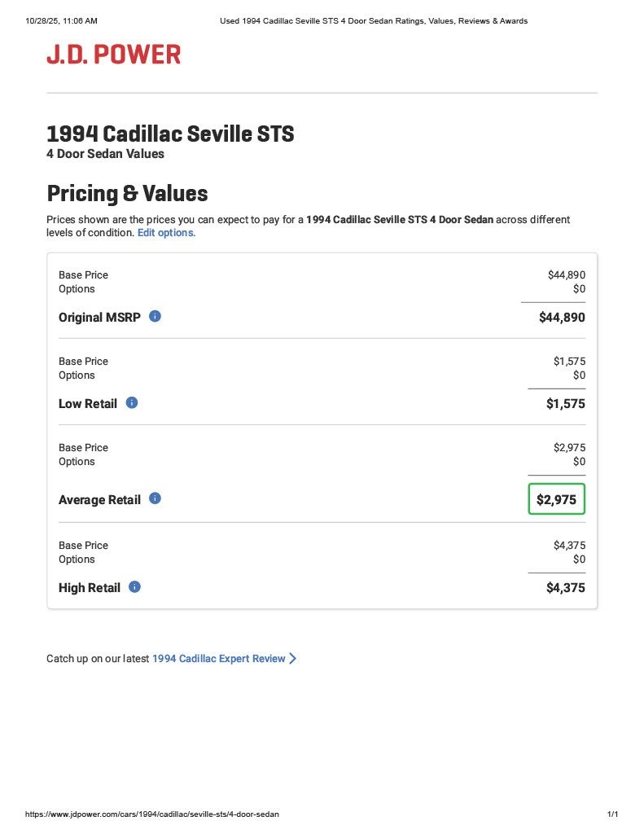Click the bold High Retail total $4,375
This screenshot has height=834, width=644.
click(565, 587)
